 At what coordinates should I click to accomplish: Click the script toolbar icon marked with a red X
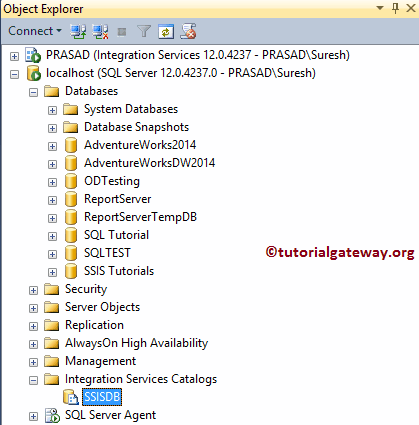[x=188, y=31]
